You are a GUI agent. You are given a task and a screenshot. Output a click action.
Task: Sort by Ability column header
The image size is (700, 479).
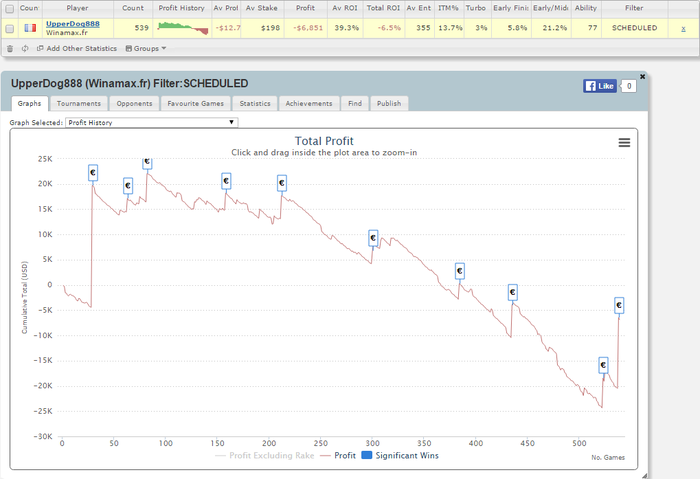tap(586, 8)
